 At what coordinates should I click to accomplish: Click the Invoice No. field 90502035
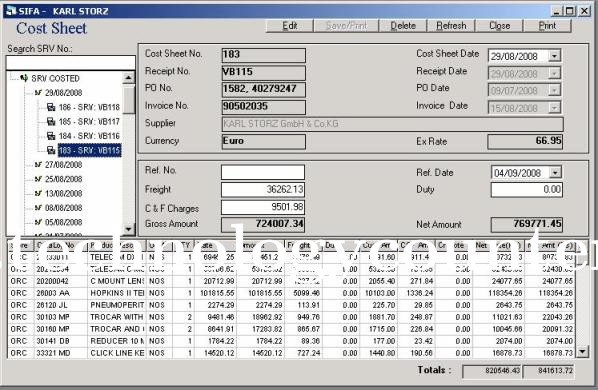264,107
